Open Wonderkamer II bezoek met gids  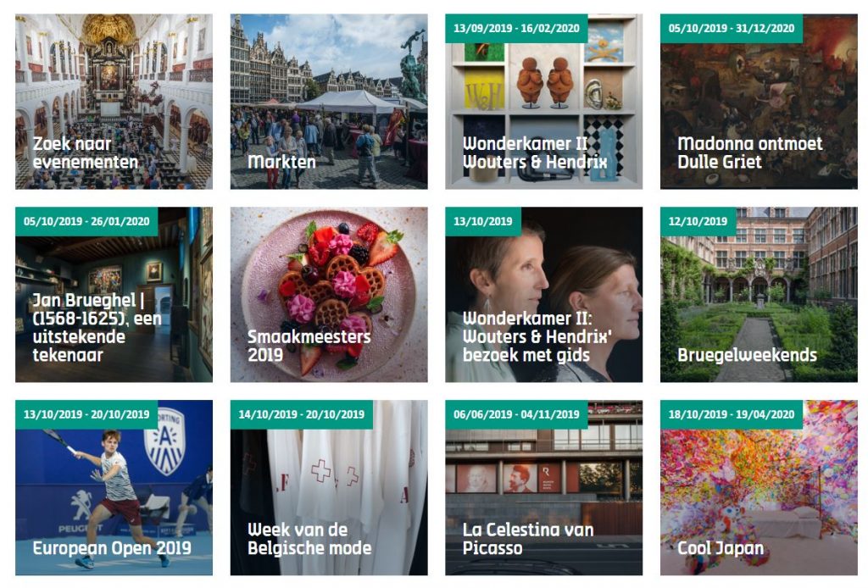click(x=543, y=295)
